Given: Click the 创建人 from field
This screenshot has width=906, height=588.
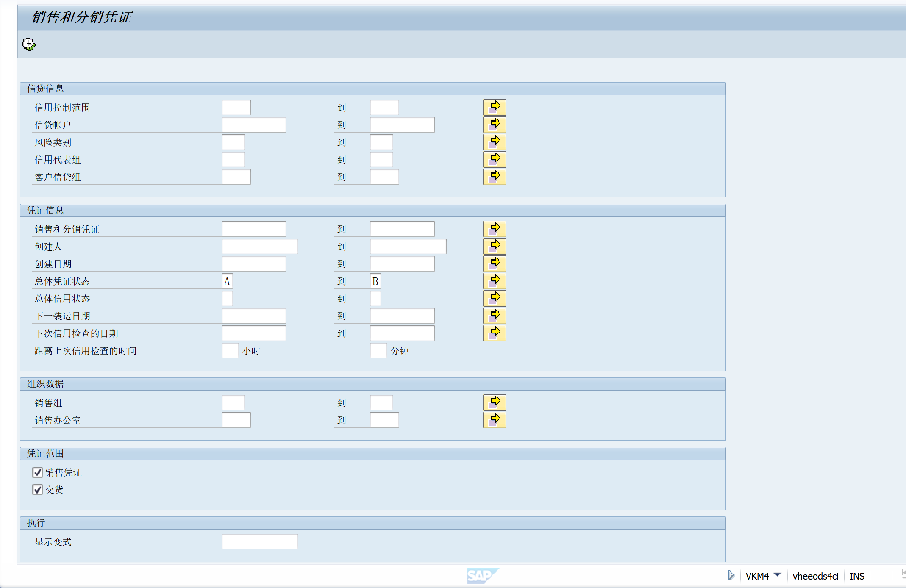Looking at the screenshot, I should (x=260, y=246).
